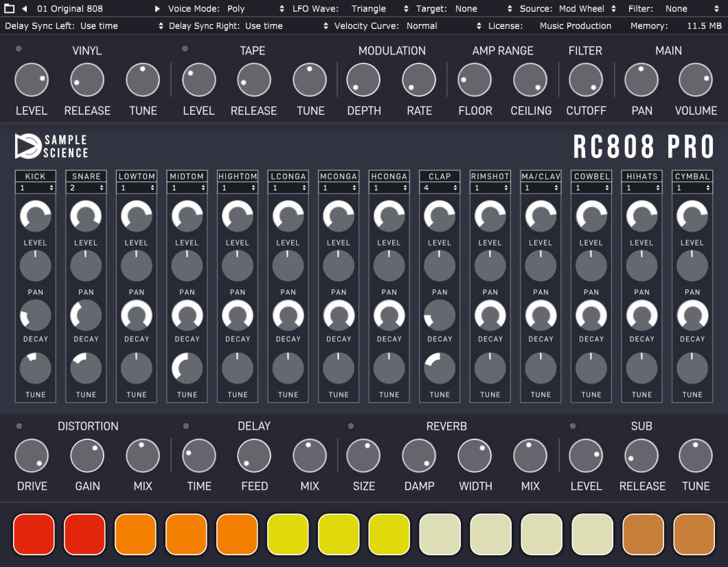Enable the REVERB effect LED
728x567 pixels.
(351, 426)
